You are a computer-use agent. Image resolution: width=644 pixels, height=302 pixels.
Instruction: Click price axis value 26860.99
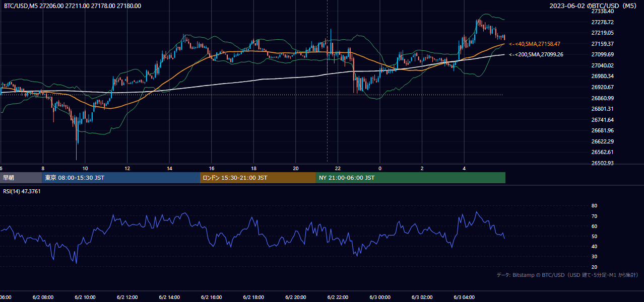click(602, 98)
